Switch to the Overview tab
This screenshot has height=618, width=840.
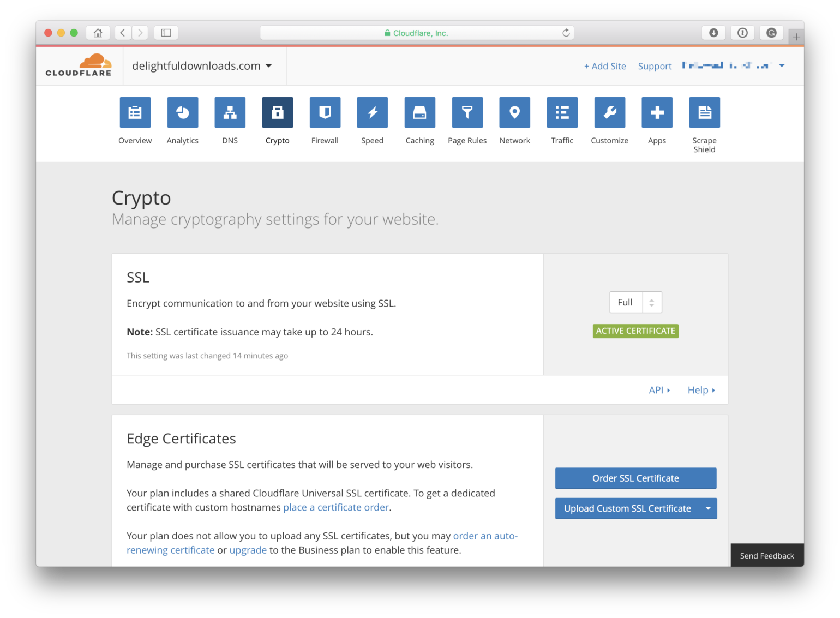point(135,112)
